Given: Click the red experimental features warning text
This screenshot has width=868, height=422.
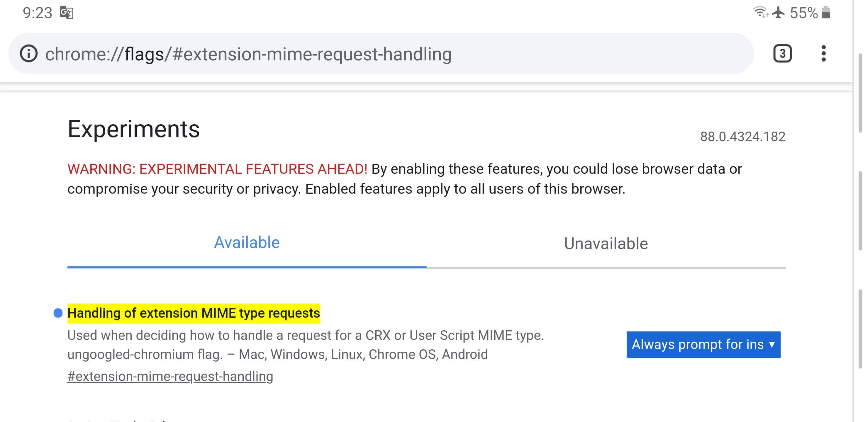Looking at the screenshot, I should [x=217, y=169].
